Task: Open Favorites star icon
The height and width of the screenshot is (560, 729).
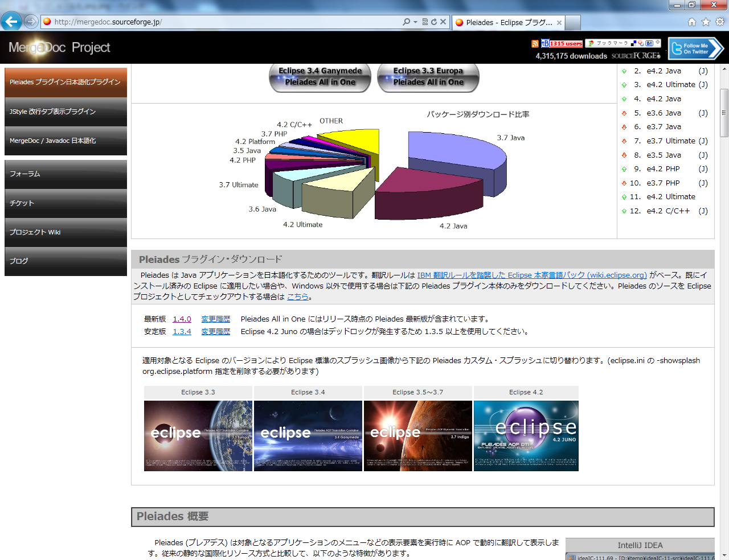Action: tap(706, 22)
